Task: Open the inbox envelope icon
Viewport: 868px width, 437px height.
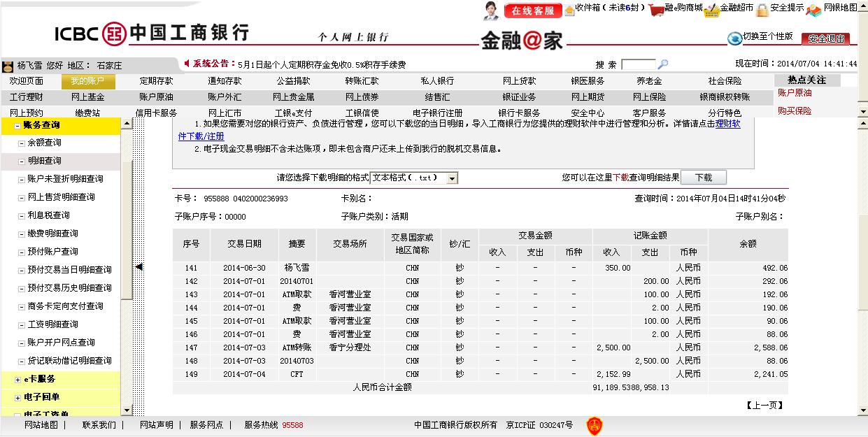Action: click(569, 9)
